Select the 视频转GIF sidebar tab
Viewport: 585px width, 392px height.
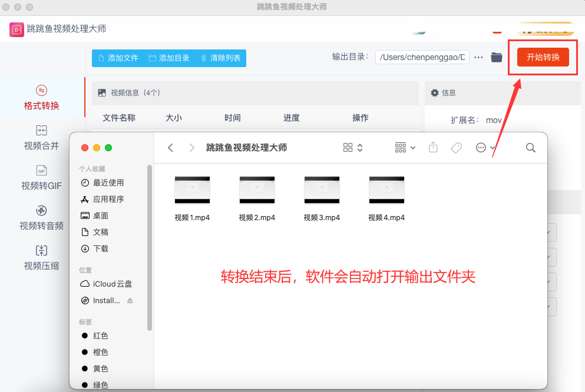point(41,177)
